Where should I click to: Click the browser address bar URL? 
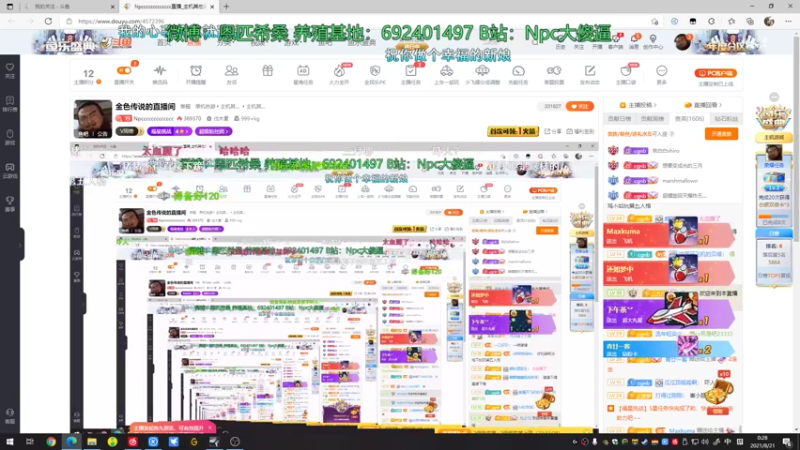pyautogui.click(x=121, y=21)
